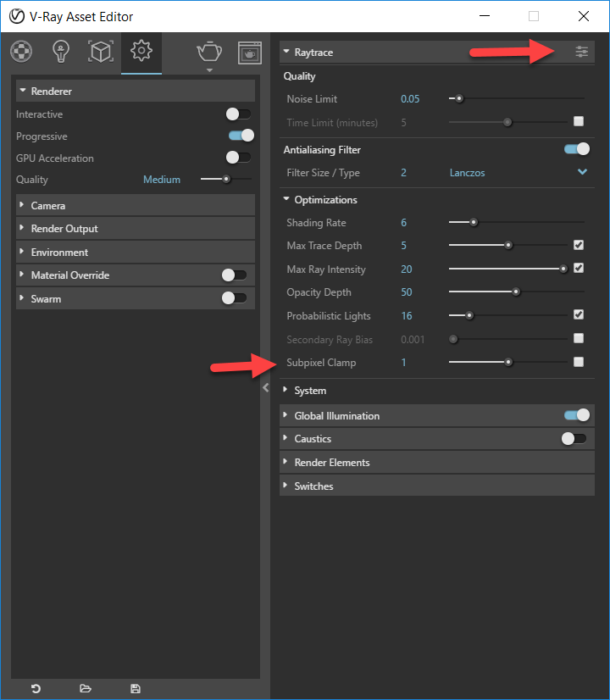The height and width of the screenshot is (700, 610).
Task: Turn on GPU Acceleration toggle
Action: pyautogui.click(x=238, y=158)
